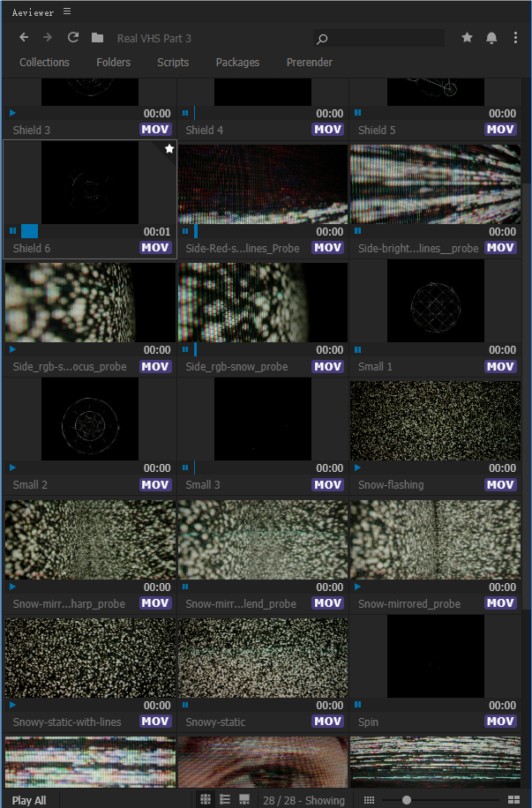Image resolution: width=532 pixels, height=808 pixels.
Task: Pause the Snow-mirr...lend_probe clip
Action: pos(185,587)
